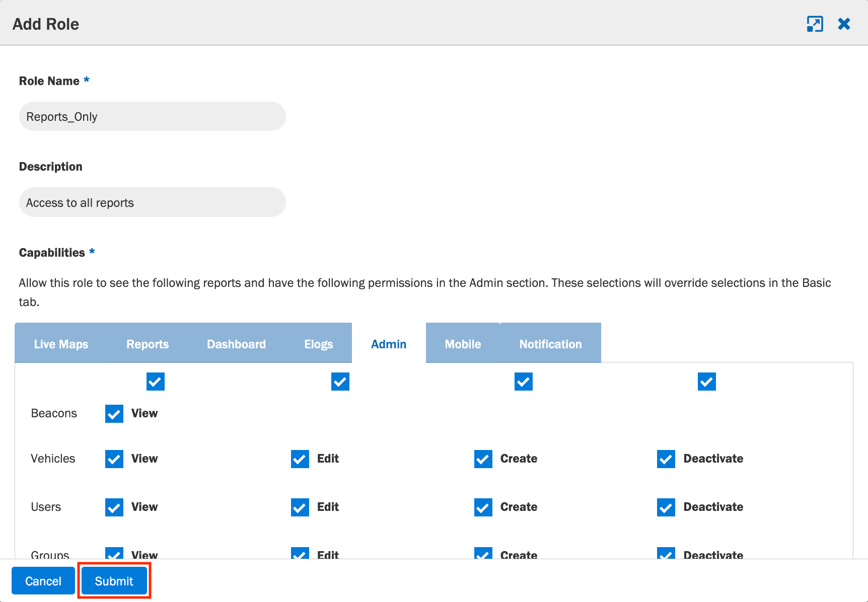Uncheck Vehicles Deactivate permission
Image resolution: width=868 pixels, height=602 pixels.
pos(666,459)
